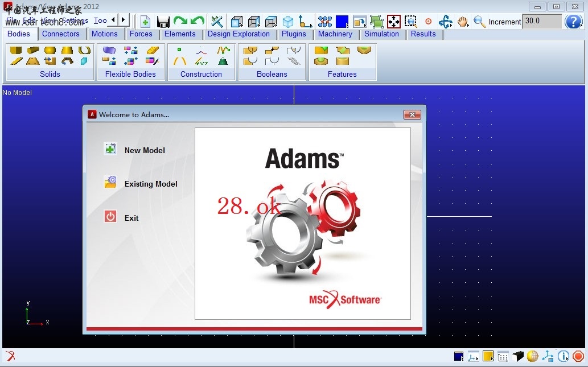This screenshot has width=588, height=367.
Task: Open the triad display dropdown in status bar
Action: pos(473,356)
